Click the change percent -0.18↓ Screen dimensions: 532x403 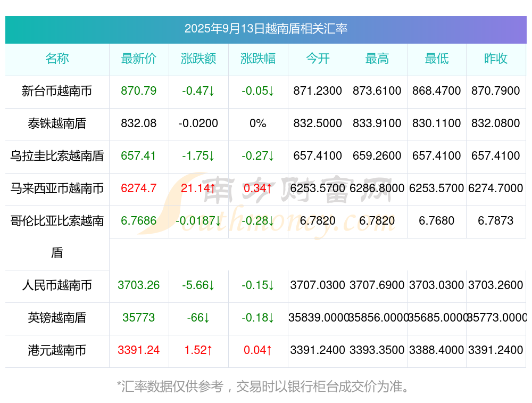click(x=258, y=318)
